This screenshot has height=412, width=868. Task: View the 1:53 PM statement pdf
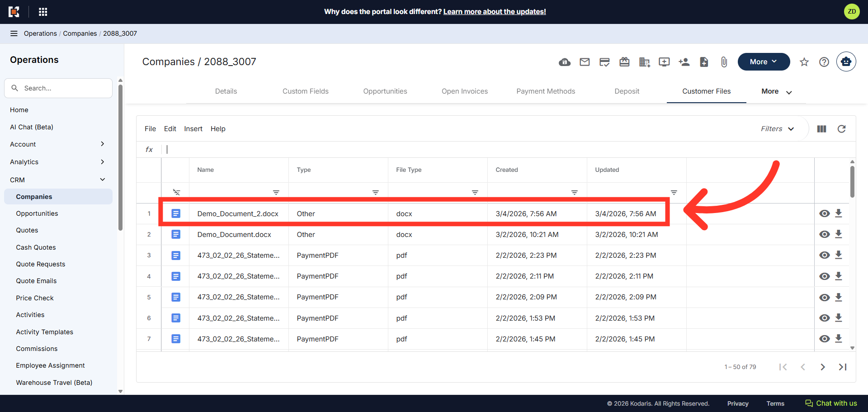825,318
